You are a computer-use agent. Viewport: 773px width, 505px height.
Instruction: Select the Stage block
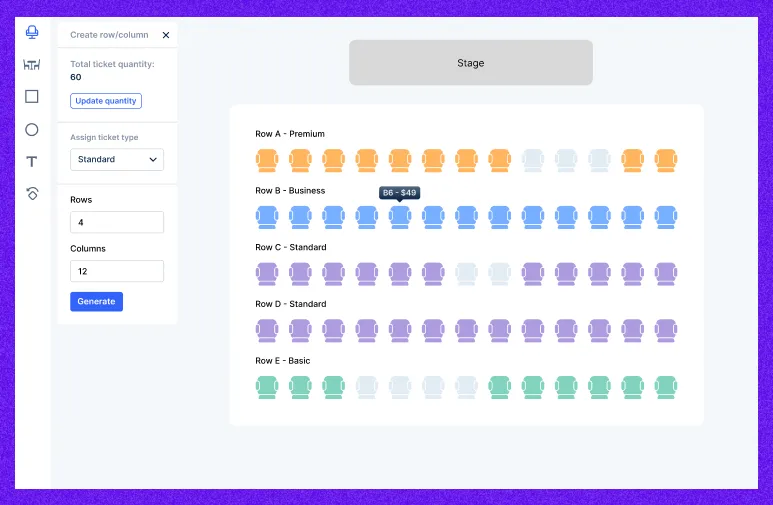click(471, 63)
